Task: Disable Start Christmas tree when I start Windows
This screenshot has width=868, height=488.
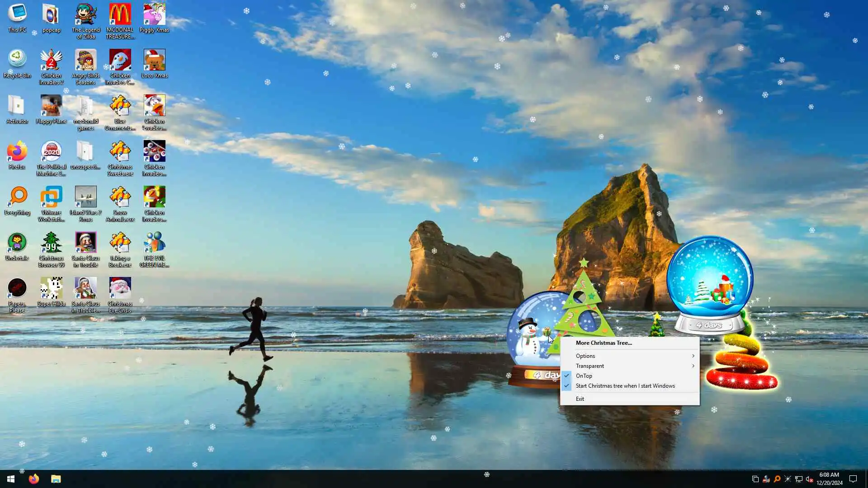Action: click(x=625, y=386)
